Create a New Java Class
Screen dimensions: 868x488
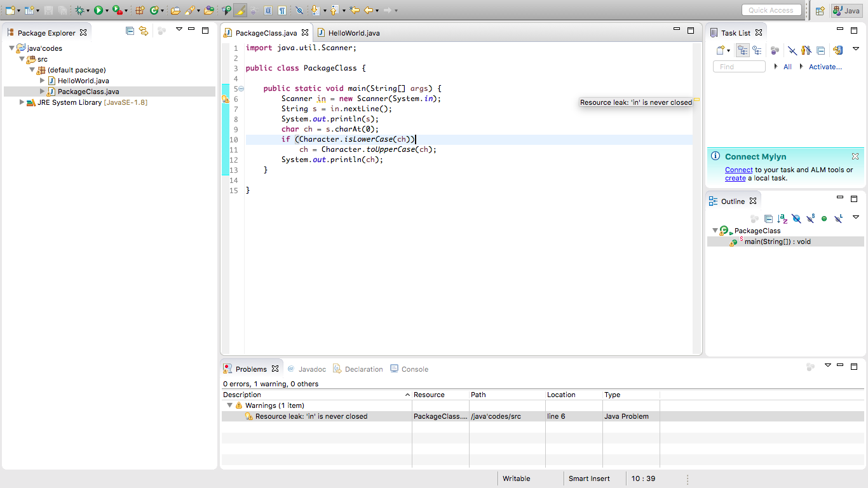[x=154, y=10]
